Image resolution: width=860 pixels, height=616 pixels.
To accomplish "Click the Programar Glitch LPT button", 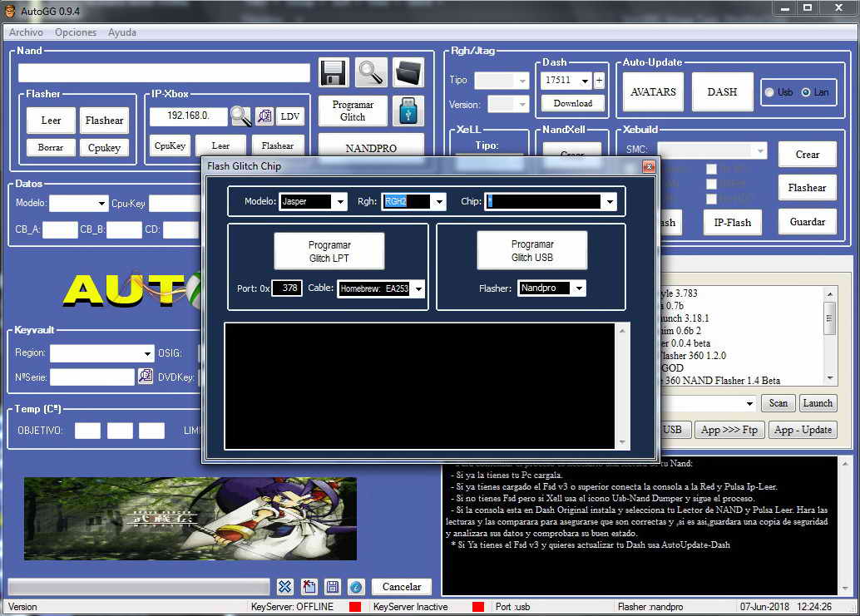I will coord(329,251).
